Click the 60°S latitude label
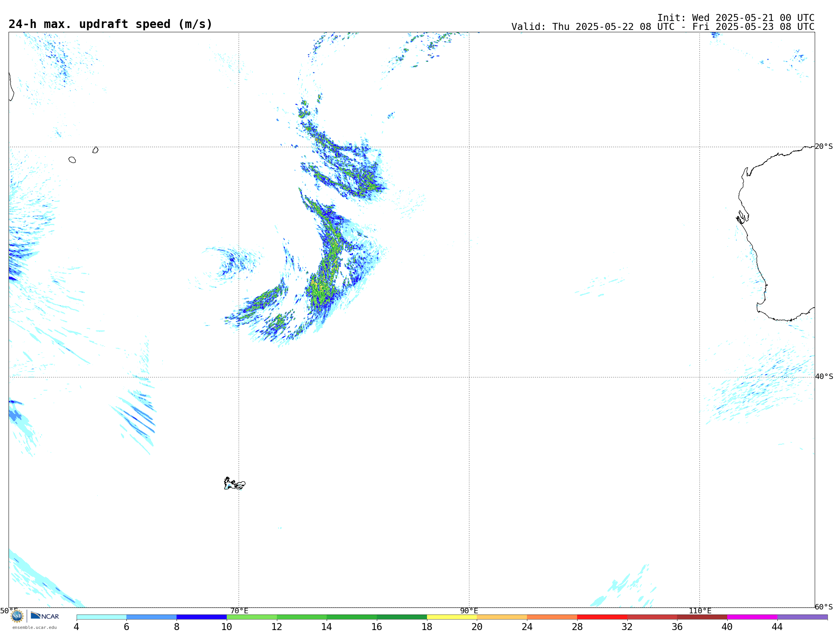Viewport: 840px width, 632px height. click(824, 607)
